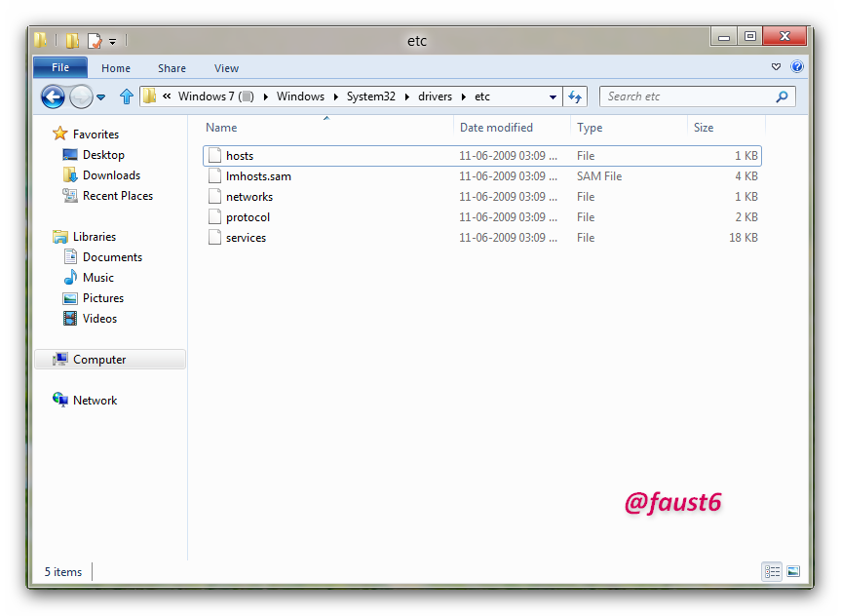Open arrow after Windows breadcrumb
The width and height of the screenshot is (841, 616).
pos(336,97)
